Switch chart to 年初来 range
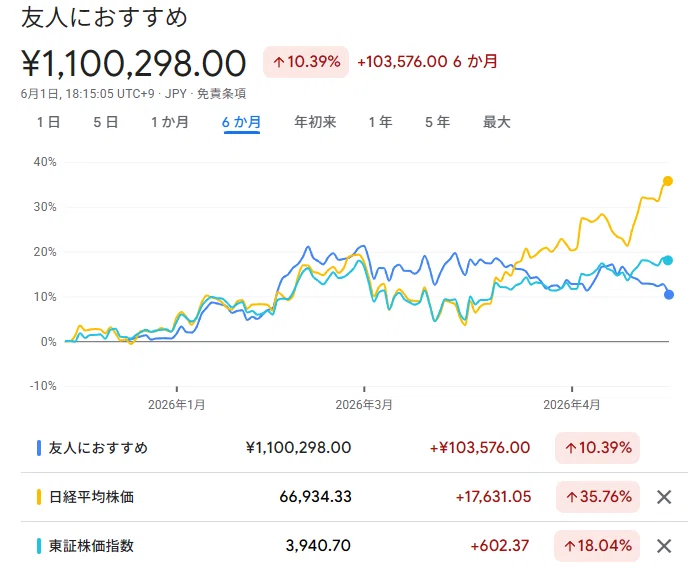This screenshot has height=569, width=692. coord(315,122)
